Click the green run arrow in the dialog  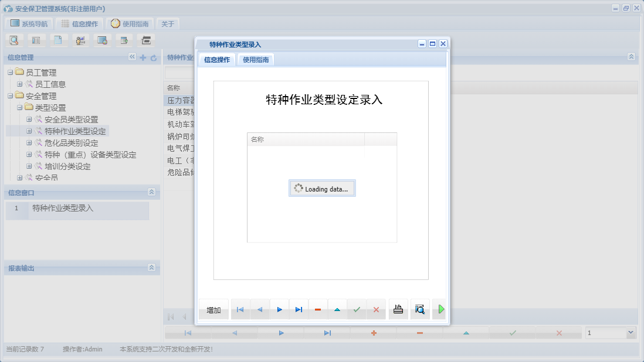pos(440,309)
